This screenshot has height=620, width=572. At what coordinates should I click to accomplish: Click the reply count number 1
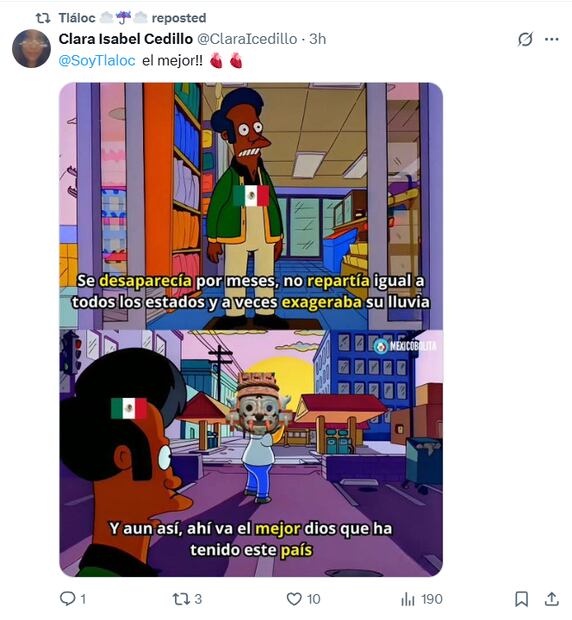click(83, 599)
